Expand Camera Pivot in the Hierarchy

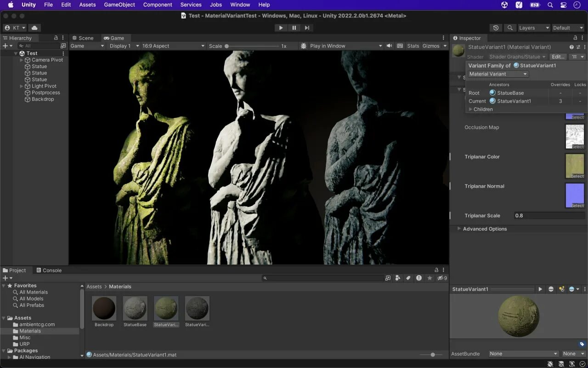point(21,60)
